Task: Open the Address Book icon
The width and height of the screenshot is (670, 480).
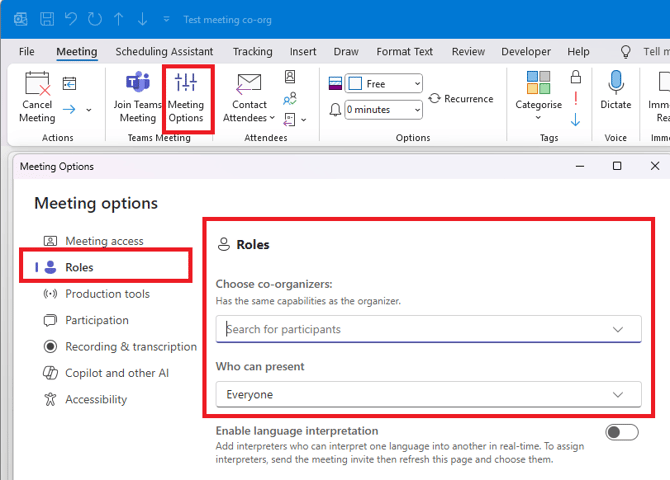Action: [290, 77]
